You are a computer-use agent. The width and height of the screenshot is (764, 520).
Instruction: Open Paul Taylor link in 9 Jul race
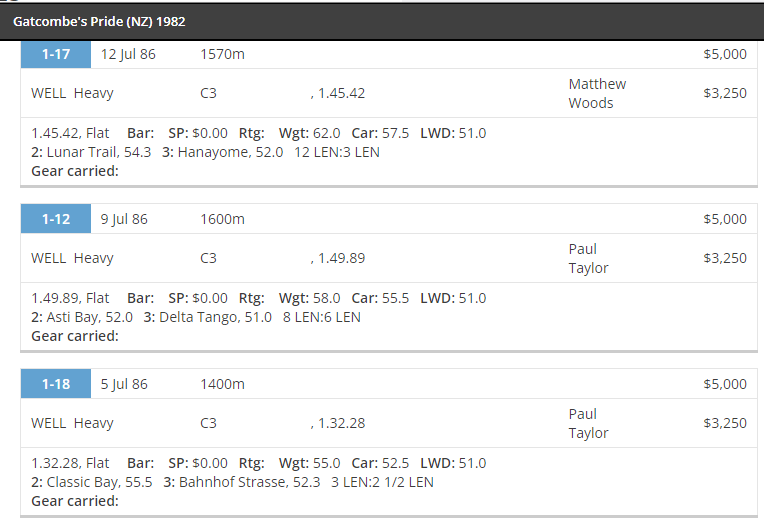[588, 258]
